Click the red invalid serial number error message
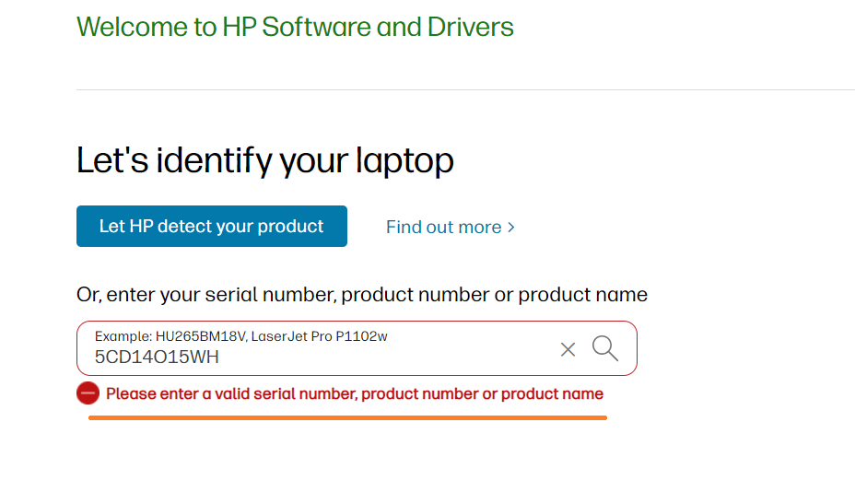The height and width of the screenshot is (504, 855). [x=355, y=393]
